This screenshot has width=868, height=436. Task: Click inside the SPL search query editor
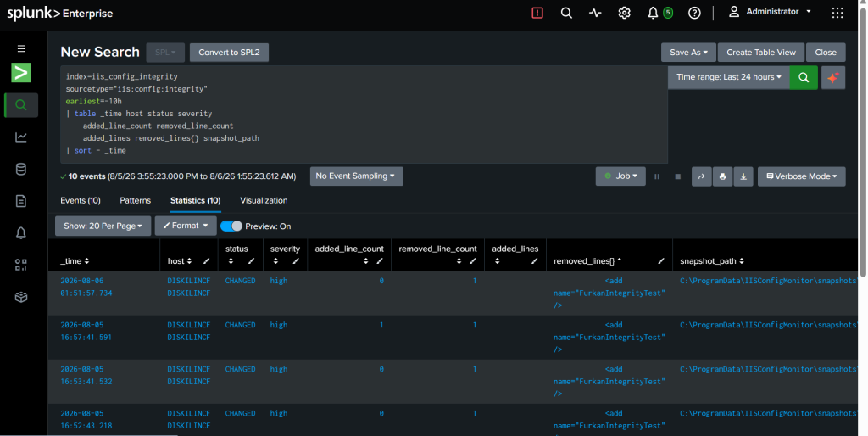pos(364,115)
